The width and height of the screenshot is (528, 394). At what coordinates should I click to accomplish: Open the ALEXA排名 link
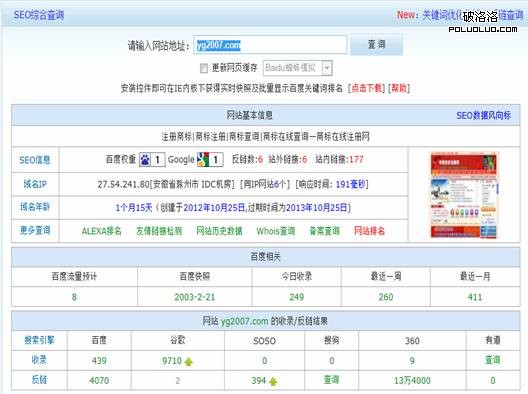(101, 231)
